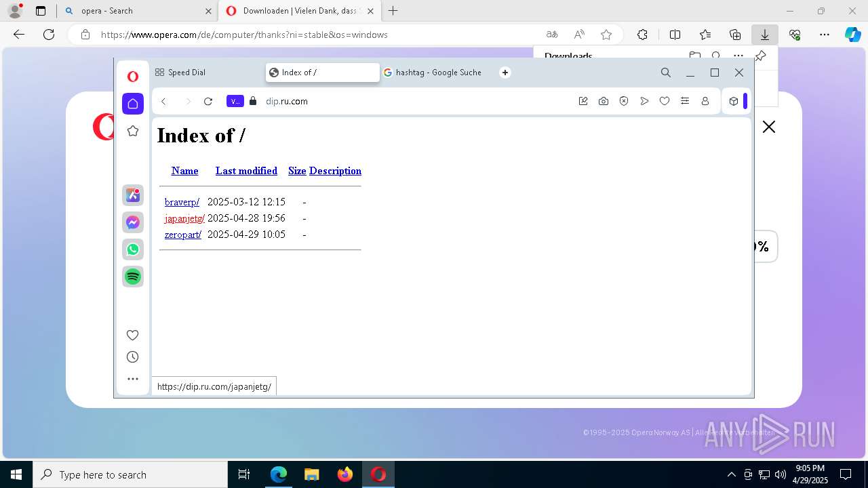868x488 pixels.
Task: Open the zeropart/ directory
Action: pyautogui.click(x=183, y=235)
